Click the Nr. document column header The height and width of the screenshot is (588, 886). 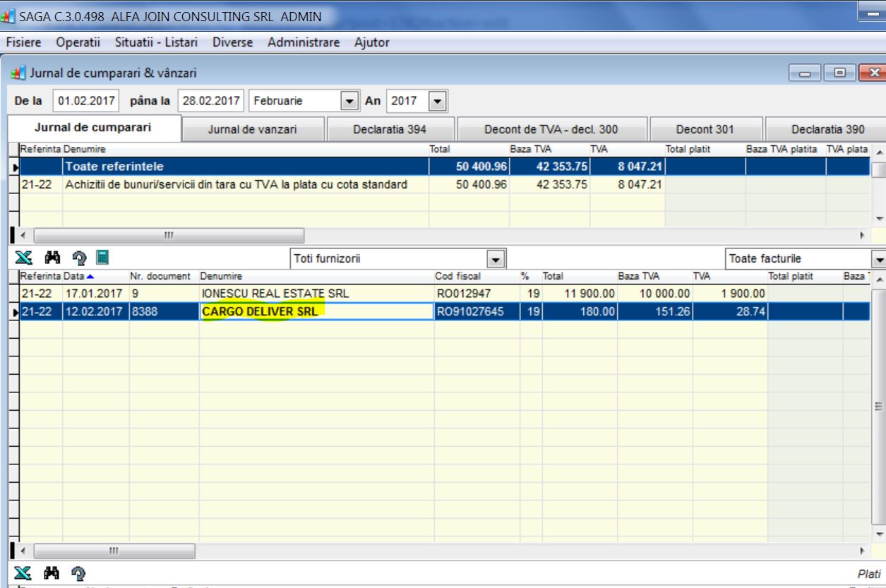[164, 275]
